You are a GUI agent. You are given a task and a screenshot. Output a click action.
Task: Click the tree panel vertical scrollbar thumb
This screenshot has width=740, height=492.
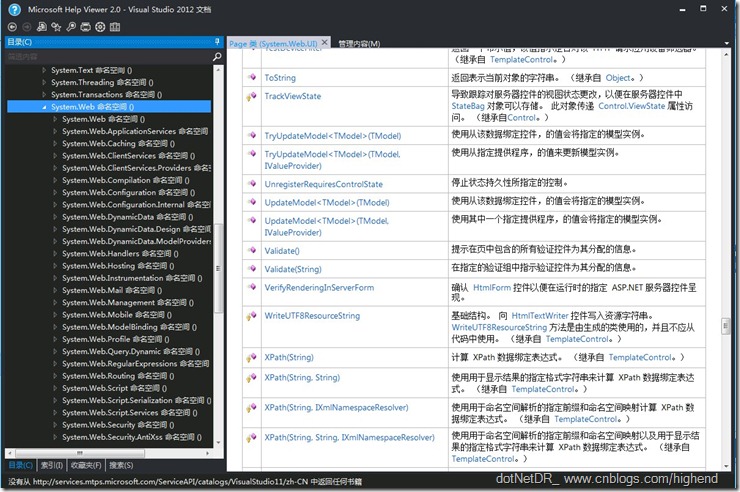218,268
